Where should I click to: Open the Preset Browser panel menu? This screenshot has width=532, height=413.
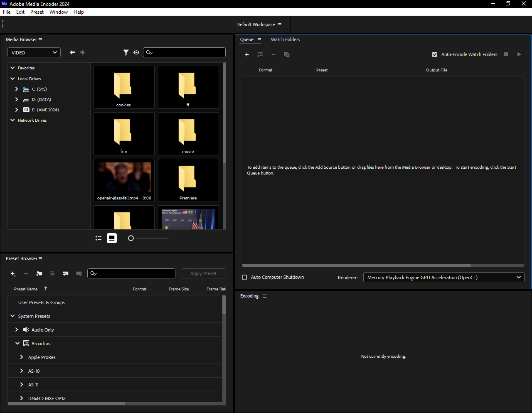point(40,259)
